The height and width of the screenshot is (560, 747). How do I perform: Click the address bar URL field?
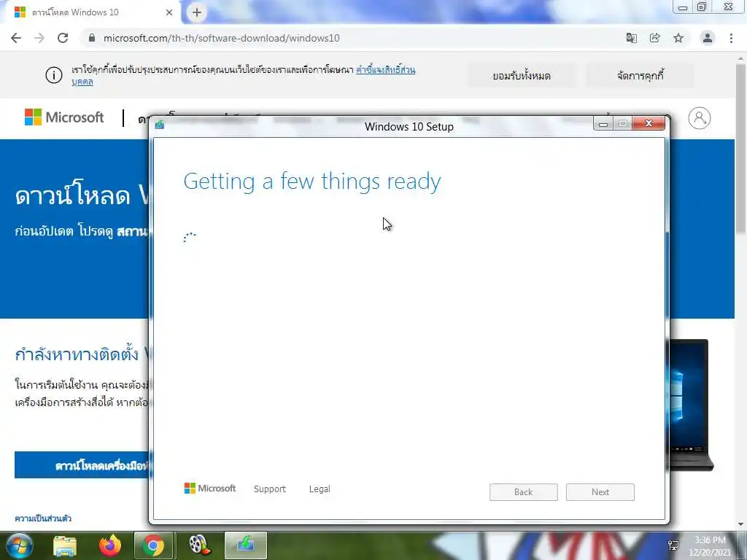point(352,38)
